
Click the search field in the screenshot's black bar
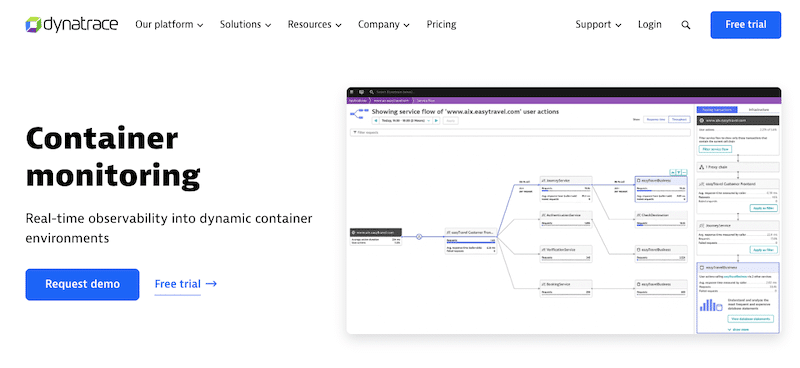pos(395,92)
